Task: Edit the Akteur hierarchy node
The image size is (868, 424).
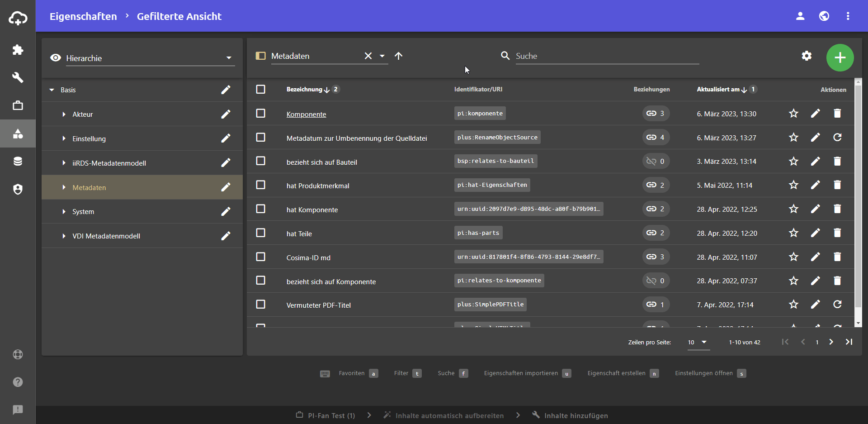Action: (x=226, y=114)
